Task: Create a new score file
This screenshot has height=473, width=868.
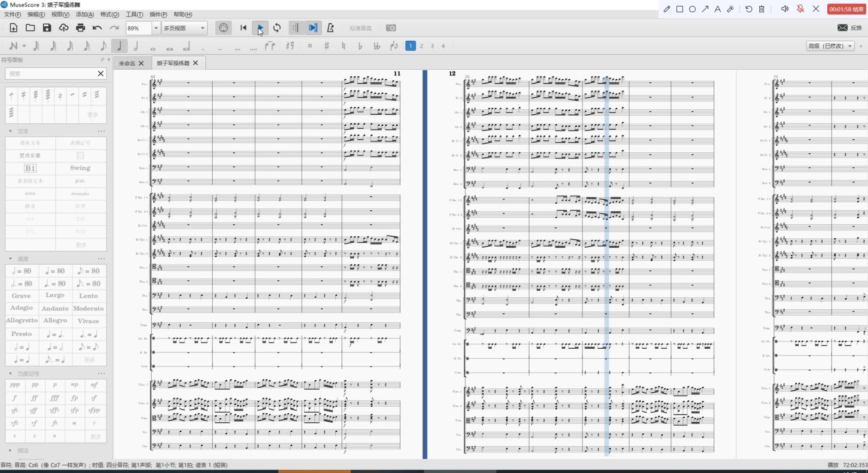Action: (x=14, y=28)
